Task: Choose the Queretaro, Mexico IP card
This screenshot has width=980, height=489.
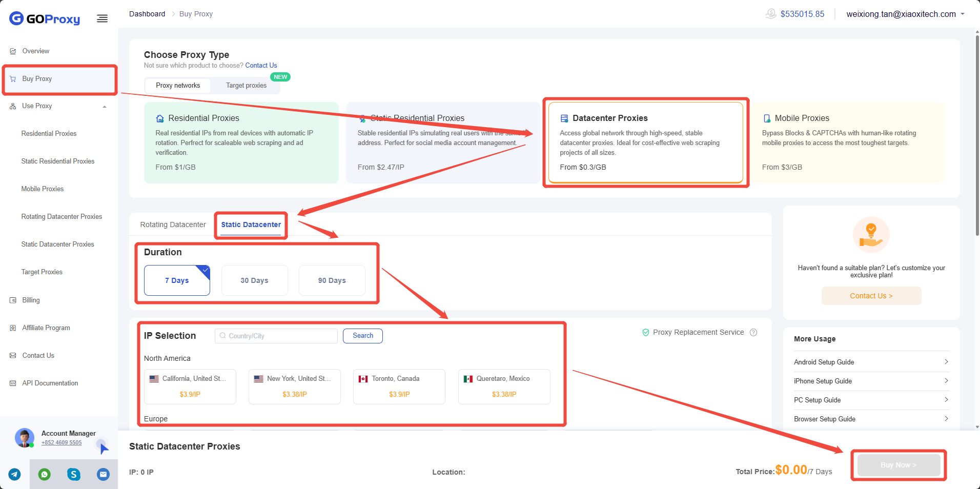Action: point(504,386)
